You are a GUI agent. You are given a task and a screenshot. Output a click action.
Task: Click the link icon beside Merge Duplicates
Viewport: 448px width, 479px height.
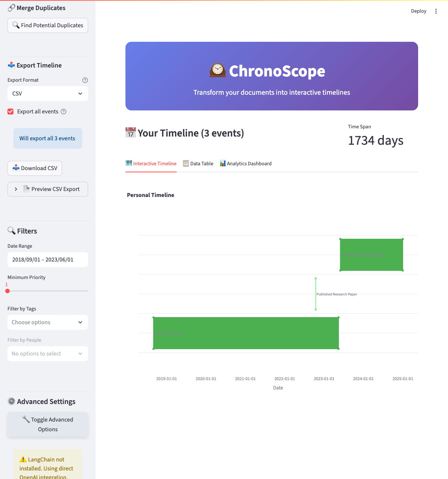tap(11, 8)
